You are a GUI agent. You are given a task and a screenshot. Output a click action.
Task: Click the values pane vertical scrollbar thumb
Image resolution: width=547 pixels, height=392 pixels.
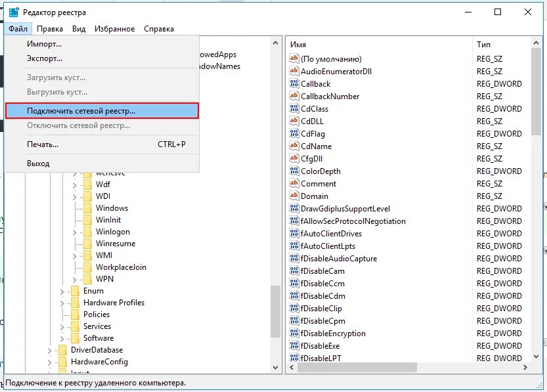point(536,91)
